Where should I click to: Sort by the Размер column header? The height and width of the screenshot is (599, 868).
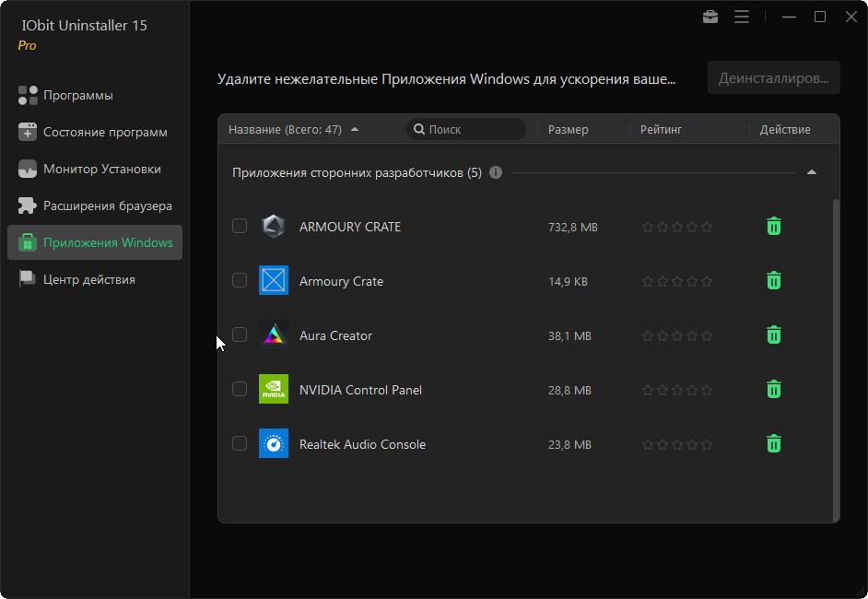[x=568, y=130]
